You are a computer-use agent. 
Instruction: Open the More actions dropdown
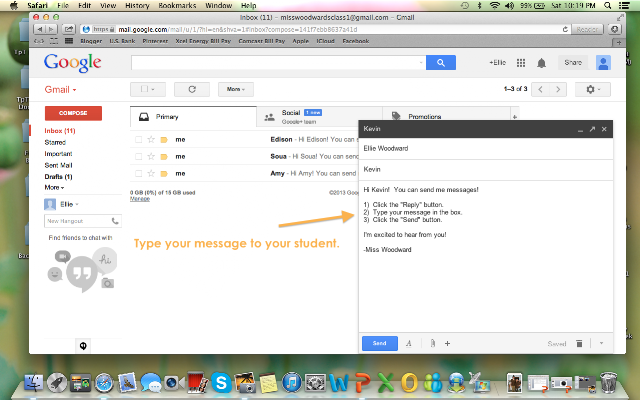tap(236, 89)
